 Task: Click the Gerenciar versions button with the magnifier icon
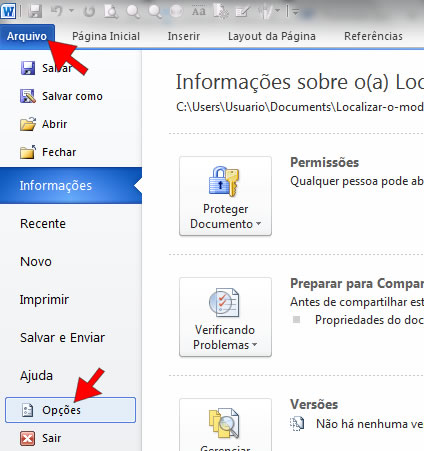[x=225, y=425]
